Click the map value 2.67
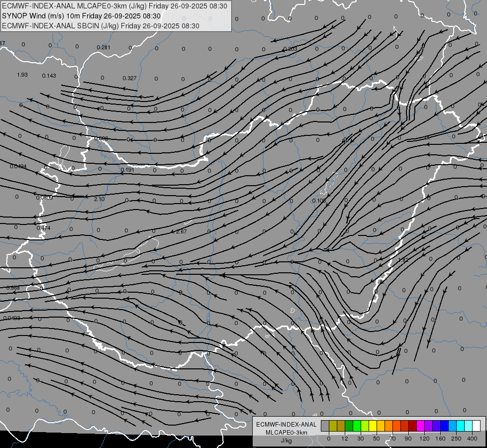 [x=182, y=231]
